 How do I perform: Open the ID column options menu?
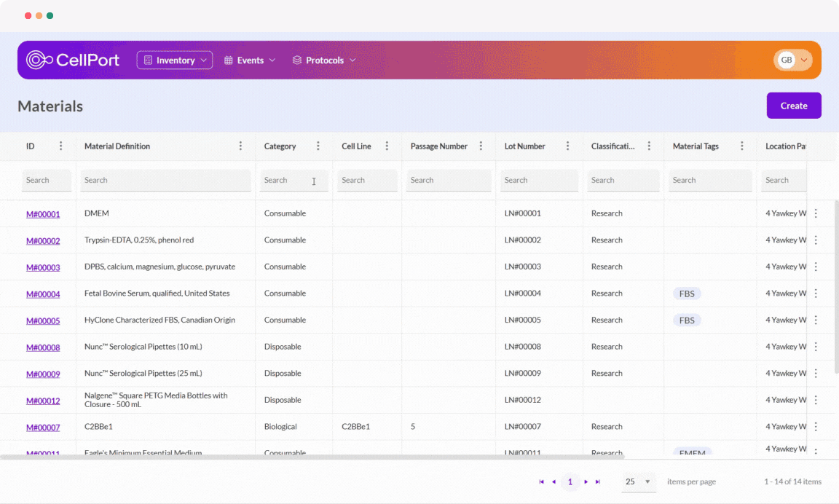point(61,146)
